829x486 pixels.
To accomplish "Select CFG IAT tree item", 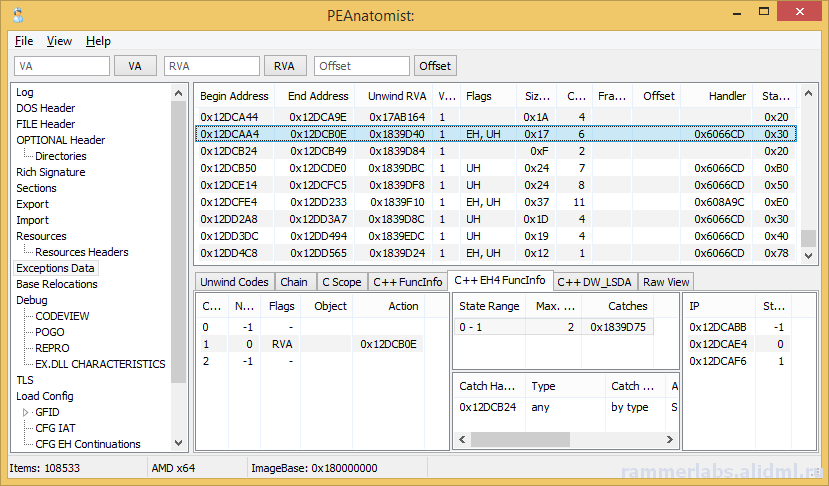I will coord(56,428).
